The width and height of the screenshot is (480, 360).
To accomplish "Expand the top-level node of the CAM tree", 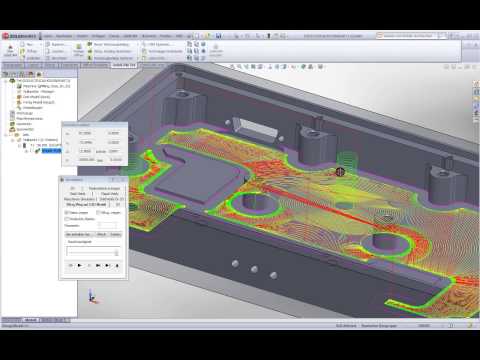I will (x=6, y=81).
